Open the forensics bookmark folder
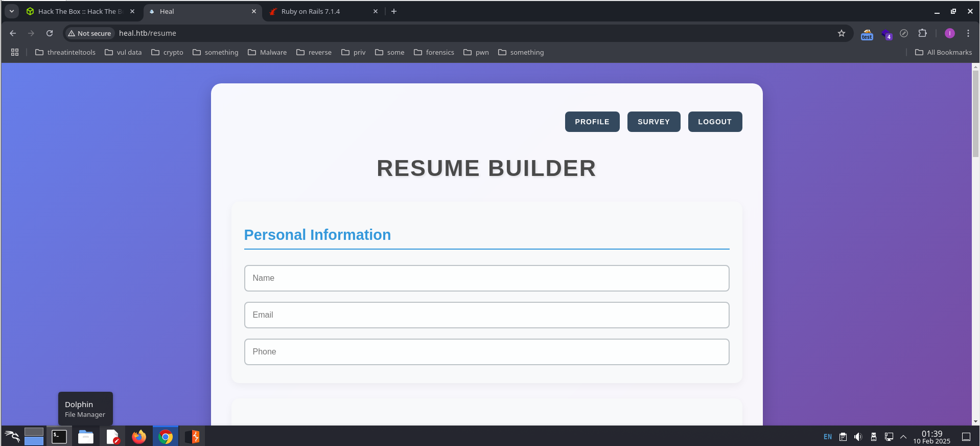 pos(434,52)
